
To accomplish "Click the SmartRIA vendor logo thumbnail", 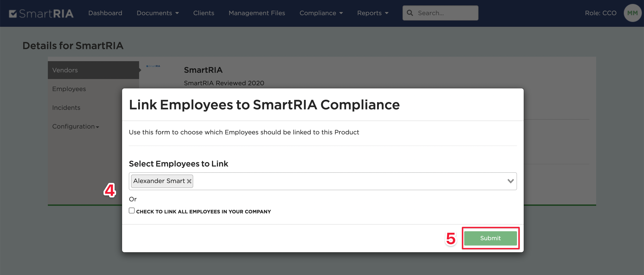I will pyautogui.click(x=153, y=66).
